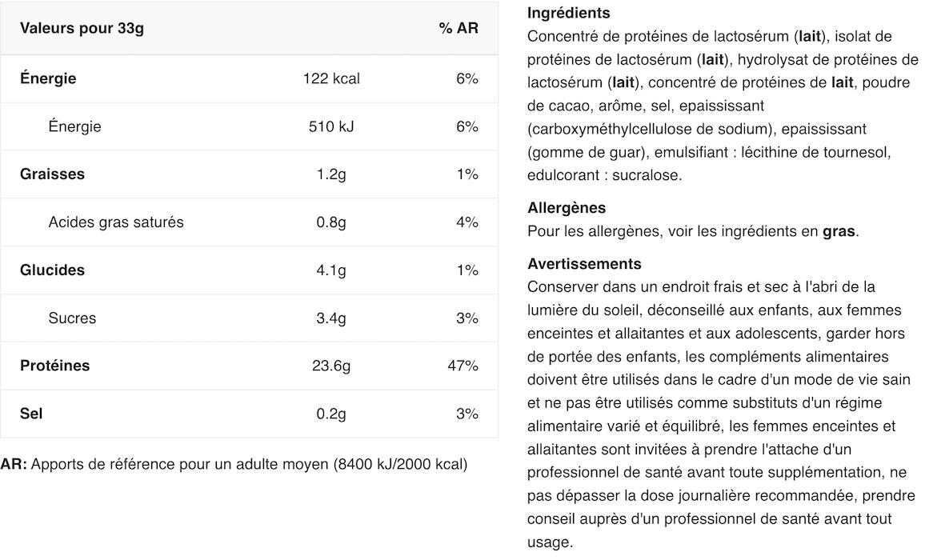The height and width of the screenshot is (560, 933).
Task: Click the 47% protein reference percentage
Action: tap(462, 366)
